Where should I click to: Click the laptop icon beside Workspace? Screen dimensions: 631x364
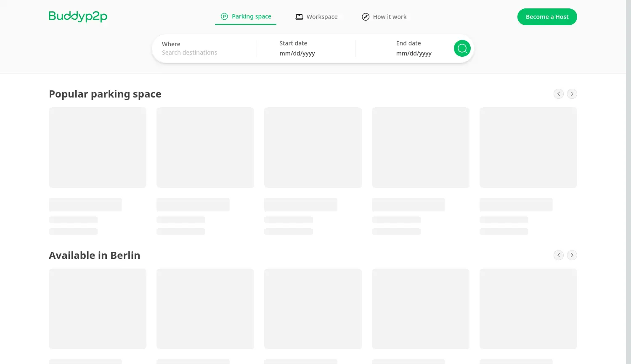[x=299, y=17]
